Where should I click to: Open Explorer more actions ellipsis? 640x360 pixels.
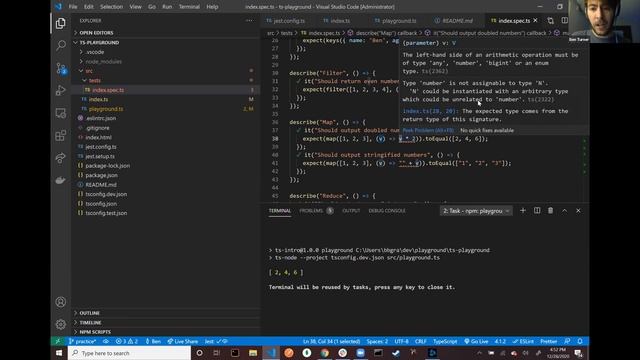[249, 20]
